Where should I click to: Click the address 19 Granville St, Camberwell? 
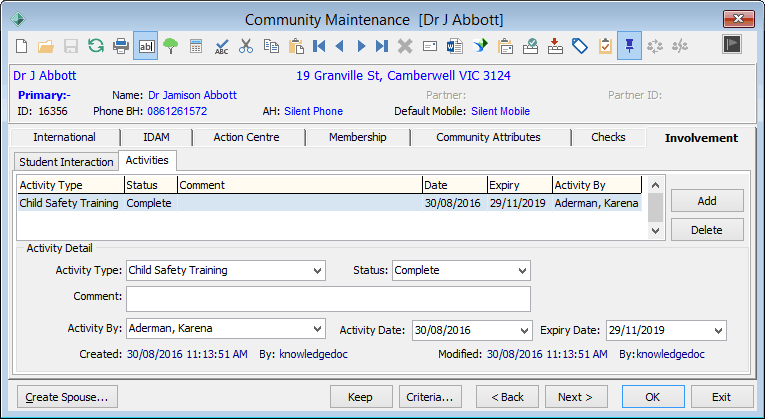point(403,76)
